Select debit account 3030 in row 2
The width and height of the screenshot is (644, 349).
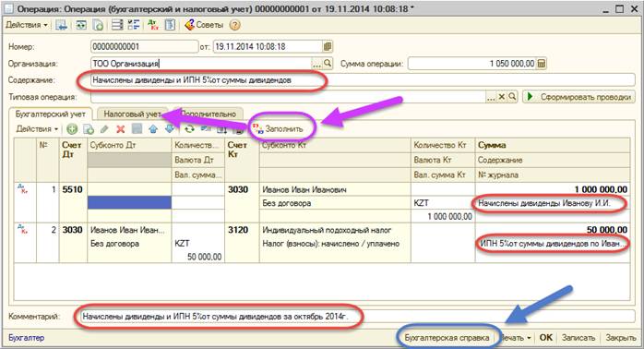click(73, 230)
